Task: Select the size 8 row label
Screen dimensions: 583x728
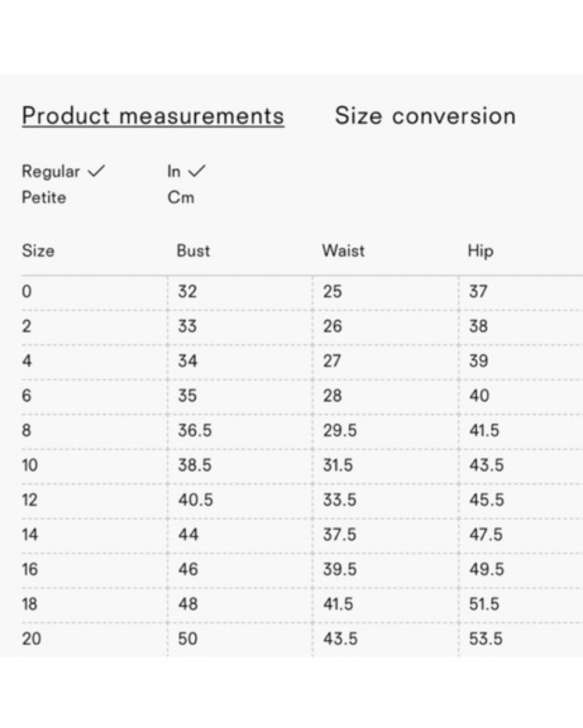Action: 26,431
